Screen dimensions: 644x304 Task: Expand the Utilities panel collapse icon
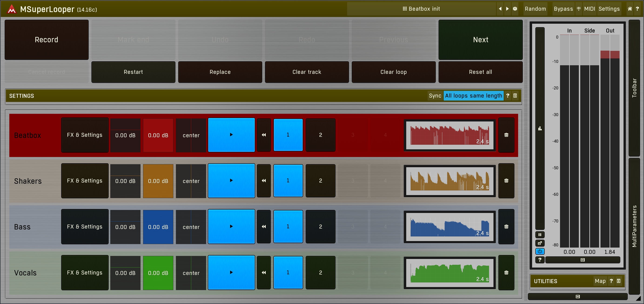[618, 281]
